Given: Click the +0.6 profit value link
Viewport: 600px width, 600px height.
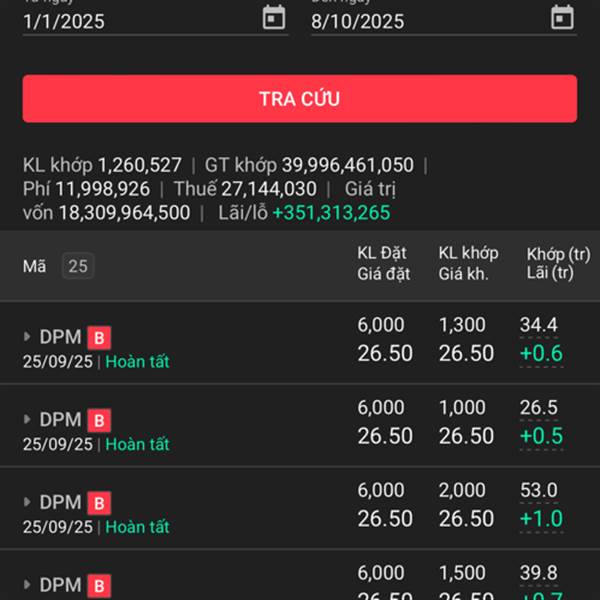Looking at the screenshot, I should coord(541,354).
